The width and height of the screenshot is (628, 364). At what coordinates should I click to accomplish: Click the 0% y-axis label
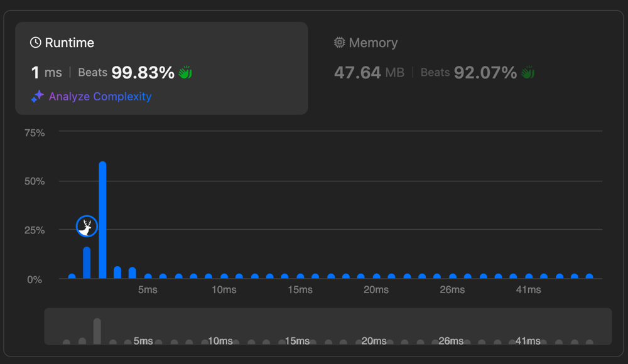click(x=35, y=279)
